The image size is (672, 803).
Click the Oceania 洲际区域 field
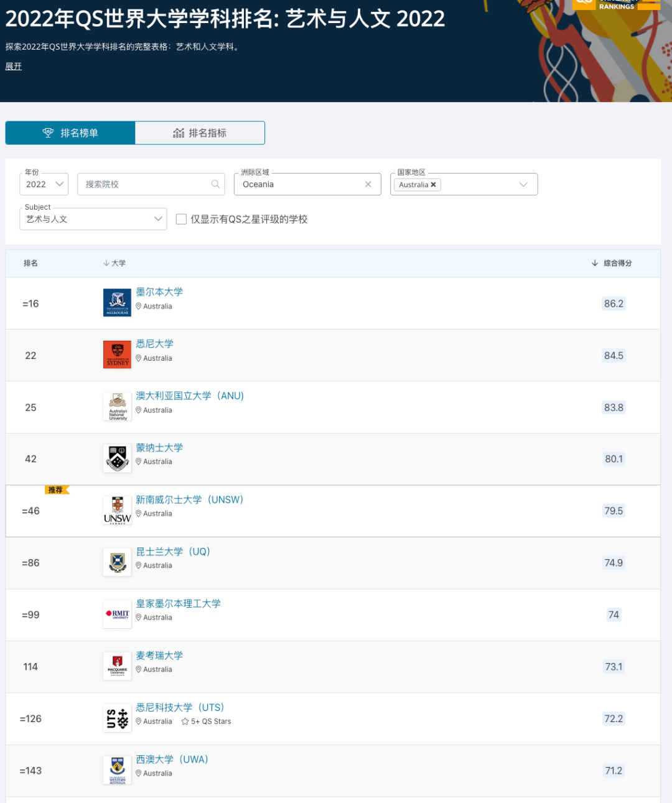click(307, 184)
